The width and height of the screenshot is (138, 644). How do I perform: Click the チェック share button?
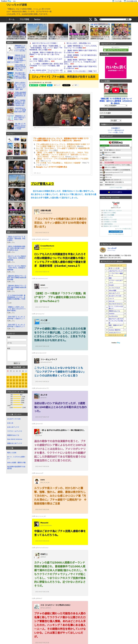(x=57, y=85)
